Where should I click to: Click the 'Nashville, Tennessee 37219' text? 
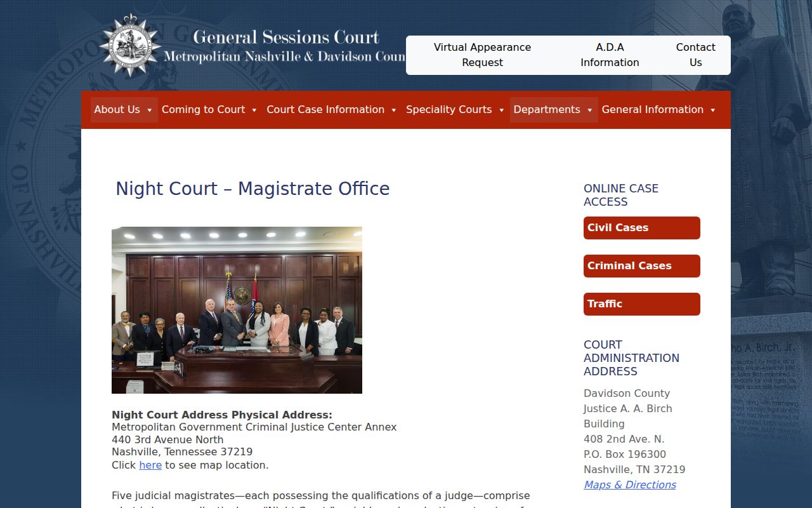point(182,452)
